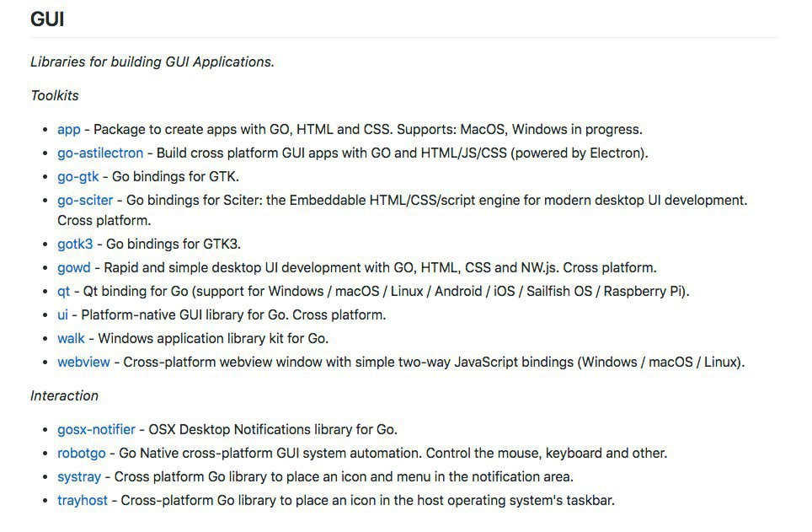The width and height of the screenshot is (812, 532).
Task: Click the gowd library link
Action: coord(73,267)
